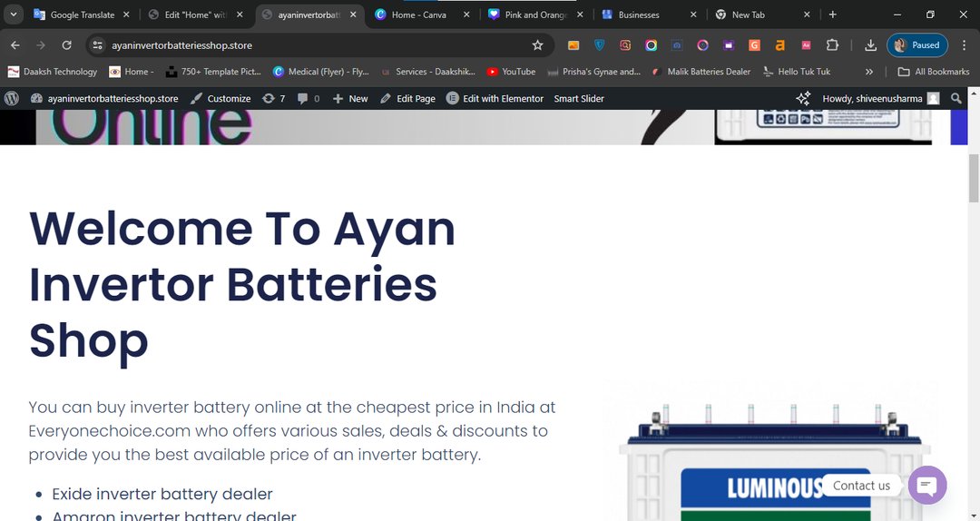Open the Chrome downloads icon
Screen dimensions: 980x521
[870, 45]
